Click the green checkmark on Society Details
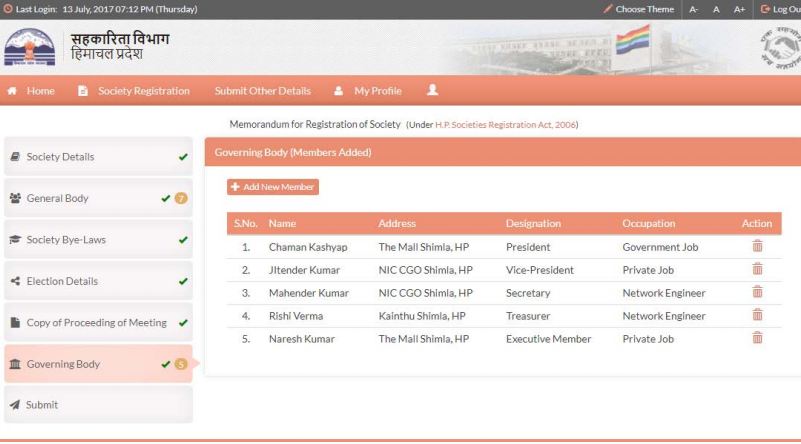The height and width of the screenshot is (444, 801). click(x=183, y=157)
